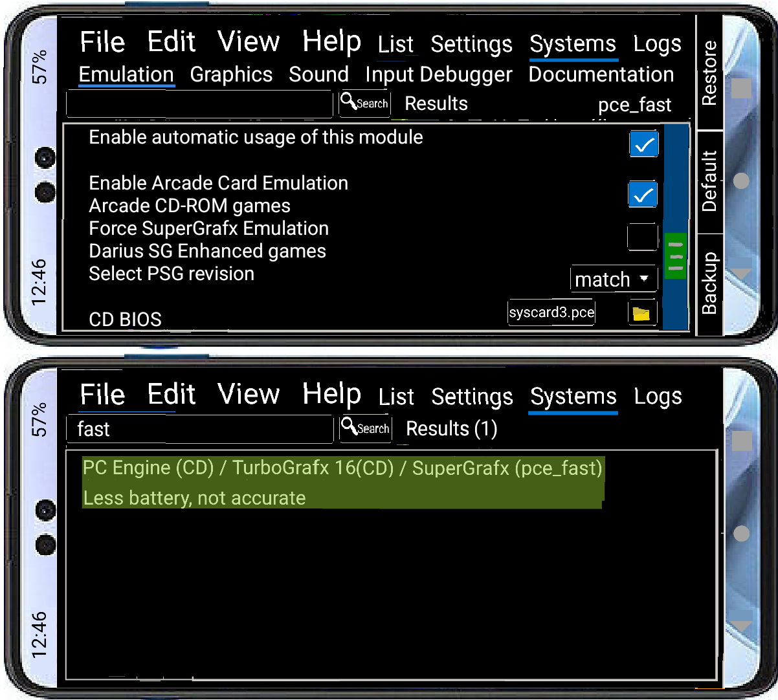Tap square recents button on bottom phone
The height and width of the screenshot is (700, 778).
[x=742, y=442]
